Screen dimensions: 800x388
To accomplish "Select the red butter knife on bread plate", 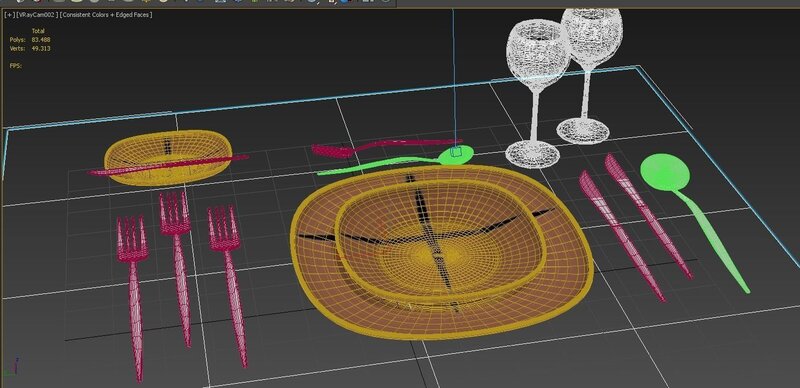I will 168,165.
